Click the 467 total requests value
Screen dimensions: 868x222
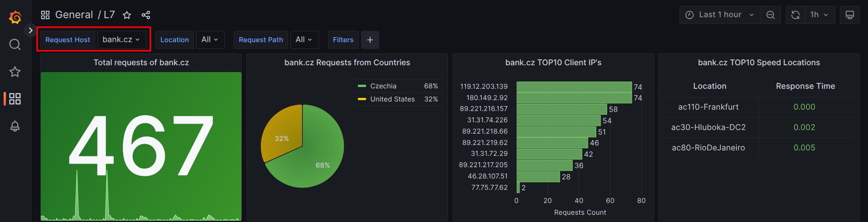pos(141,146)
